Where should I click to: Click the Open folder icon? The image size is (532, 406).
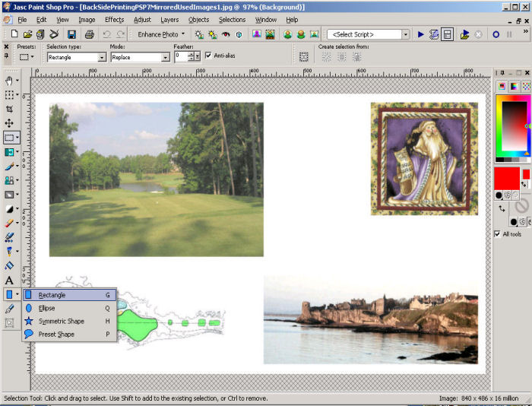point(27,34)
